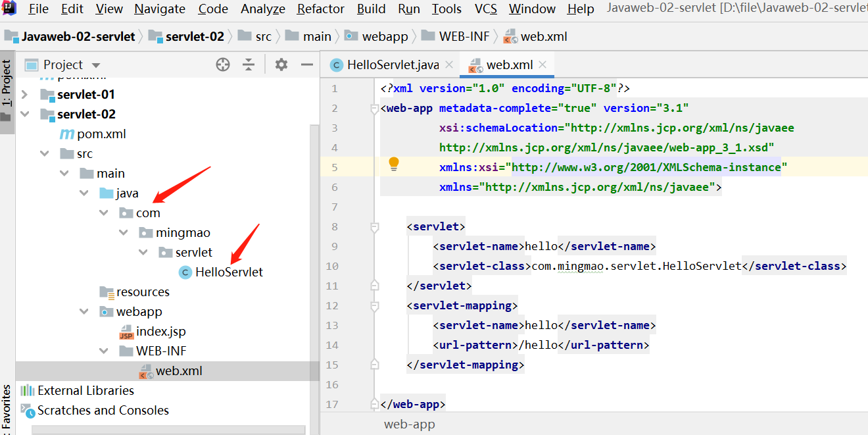Open the Build menu
Viewport: 868px width, 435px height.
tap(372, 9)
